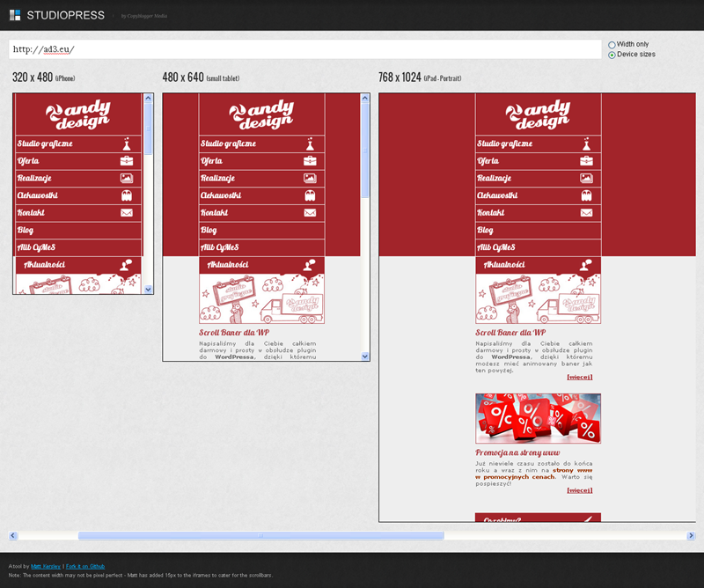Click the envelope icon in small tablet preview
Image resolution: width=704 pixels, height=588 pixels.
[310, 213]
